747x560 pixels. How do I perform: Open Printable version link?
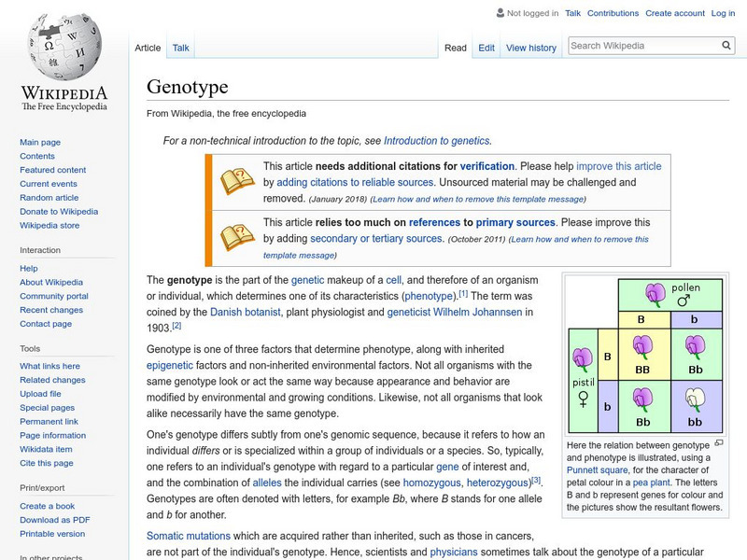click(52, 533)
